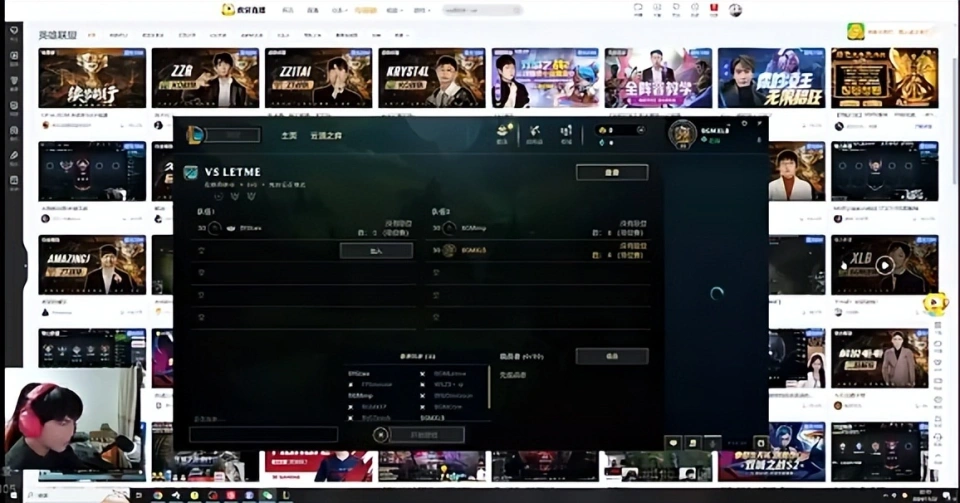Open the Huya user avatar in top bar
This screenshot has width=960, height=503.
(x=735, y=9)
